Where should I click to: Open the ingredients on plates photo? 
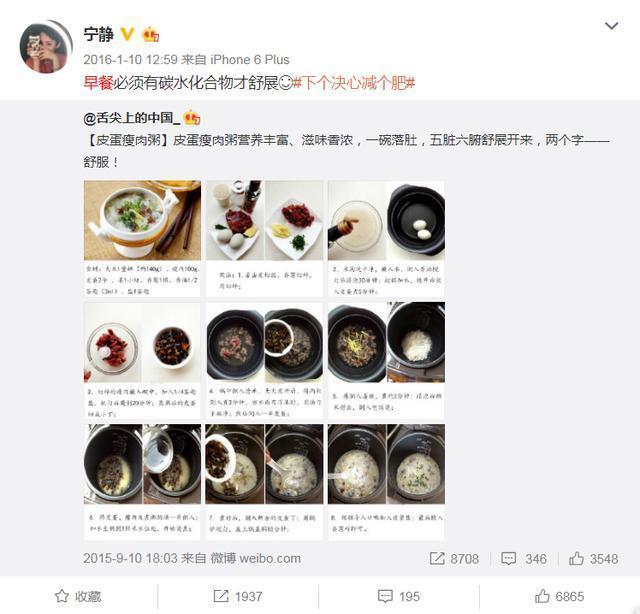pos(264,238)
